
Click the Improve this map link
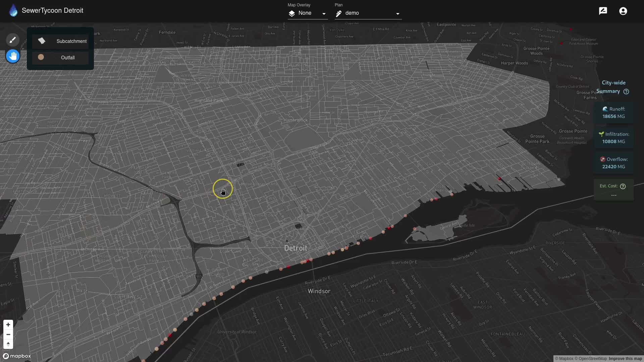(x=625, y=359)
